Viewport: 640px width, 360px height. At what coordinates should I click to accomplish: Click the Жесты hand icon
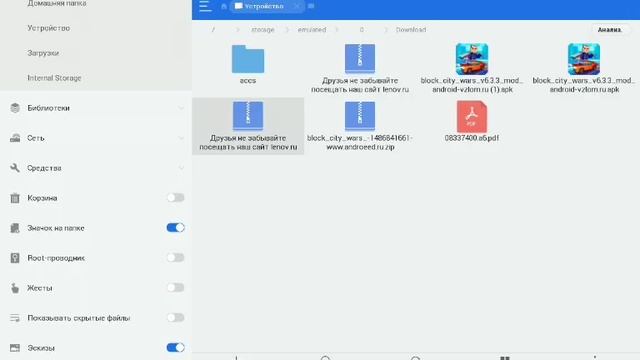(x=15, y=288)
